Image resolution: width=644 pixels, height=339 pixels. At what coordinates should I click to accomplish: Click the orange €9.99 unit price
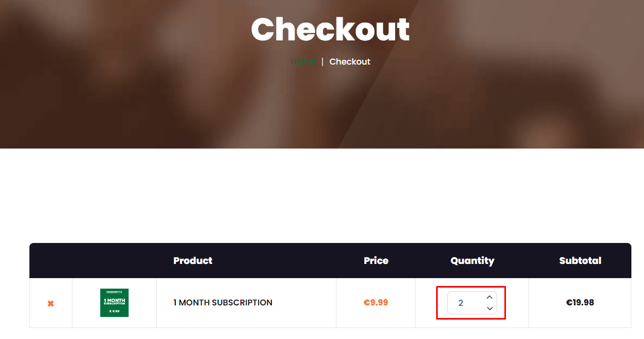pos(376,303)
